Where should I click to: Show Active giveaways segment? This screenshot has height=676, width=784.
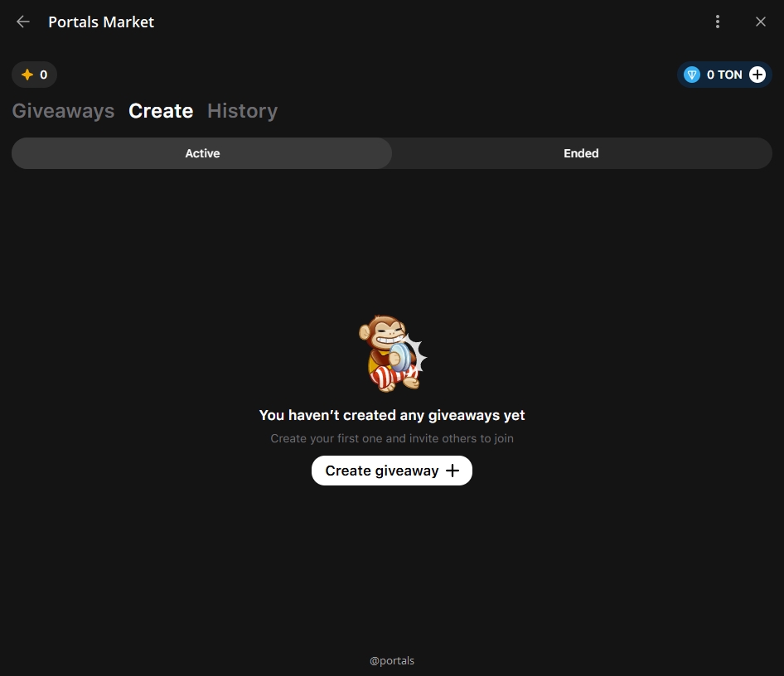pyautogui.click(x=202, y=153)
